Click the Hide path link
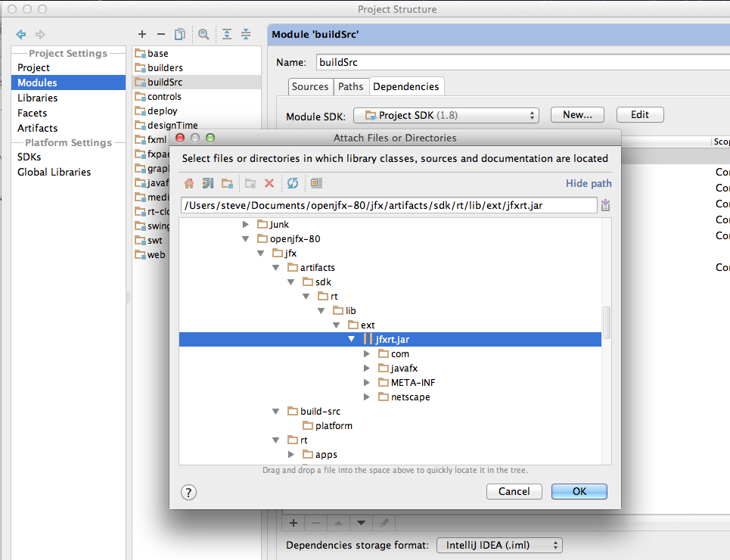The width and height of the screenshot is (730, 560). [589, 184]
